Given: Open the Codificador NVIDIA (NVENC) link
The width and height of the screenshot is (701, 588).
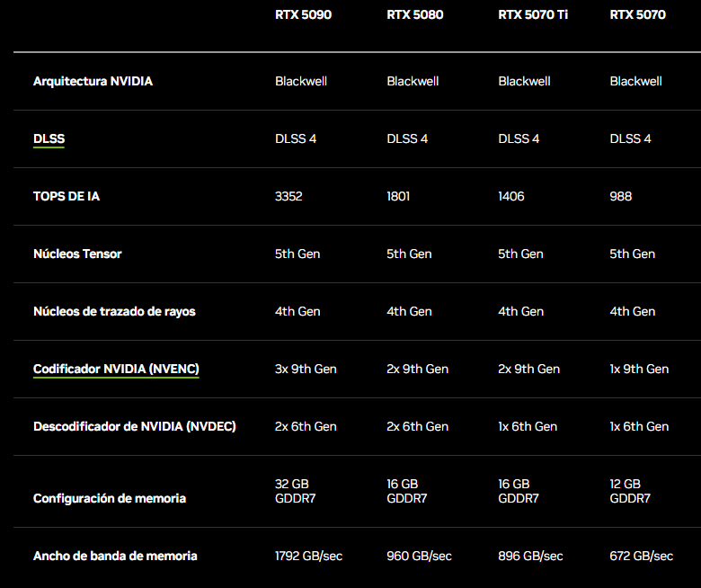Looking at the screenshot, I should [x=116, y=369].
